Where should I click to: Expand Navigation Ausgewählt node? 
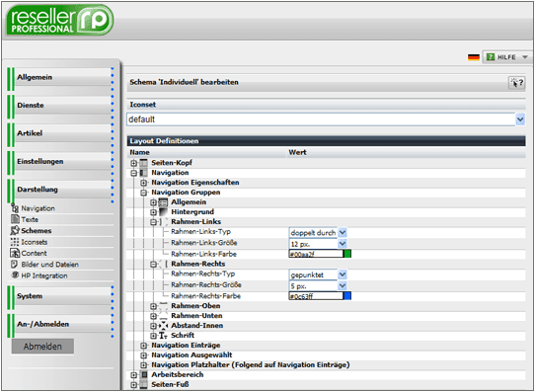144,355
